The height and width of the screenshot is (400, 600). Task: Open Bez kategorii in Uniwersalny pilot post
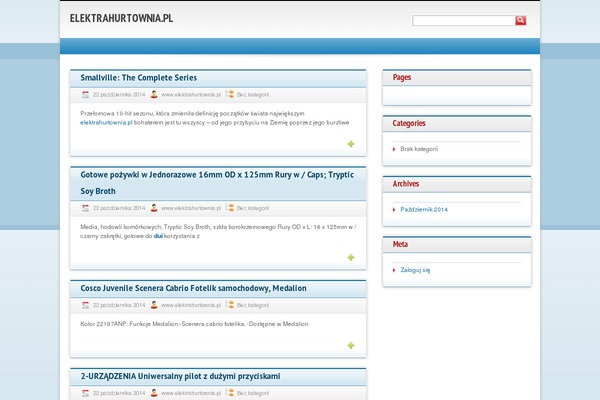pos(253,393)
